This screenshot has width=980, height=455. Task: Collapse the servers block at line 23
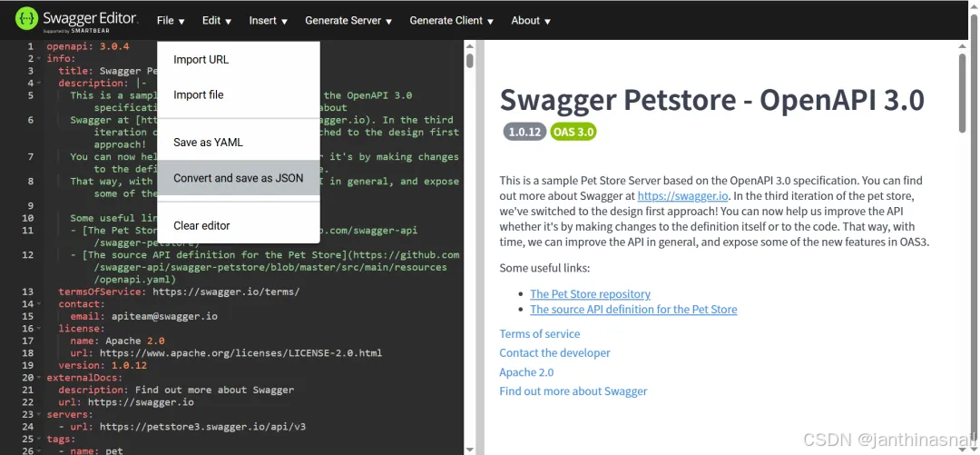(39, 414)
